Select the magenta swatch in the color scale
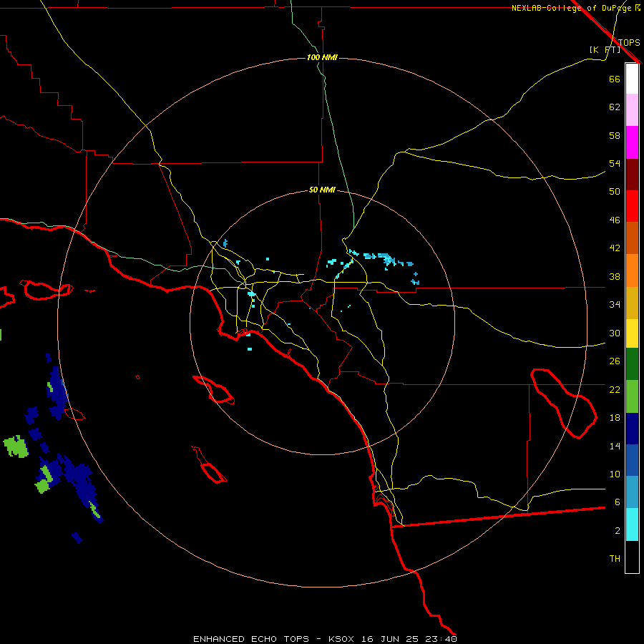The image size is (644, 644). pyautogui.click(x=632, y=142)
